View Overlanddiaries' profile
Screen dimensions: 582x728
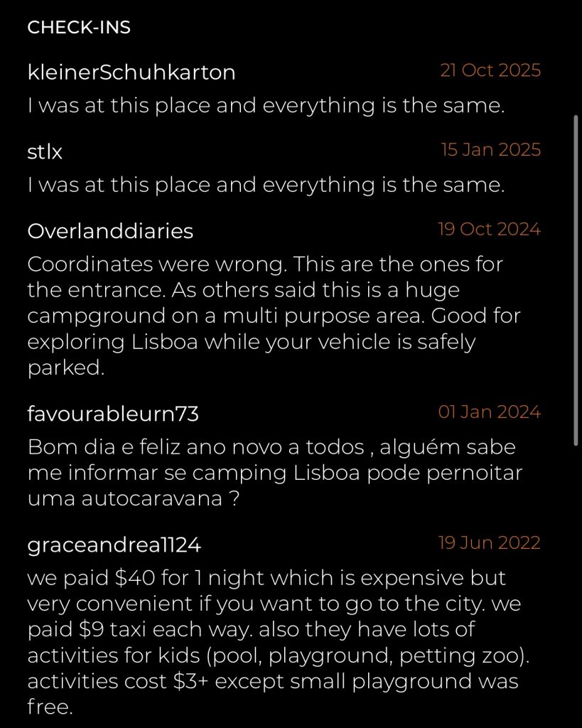(x=109, y=232)
